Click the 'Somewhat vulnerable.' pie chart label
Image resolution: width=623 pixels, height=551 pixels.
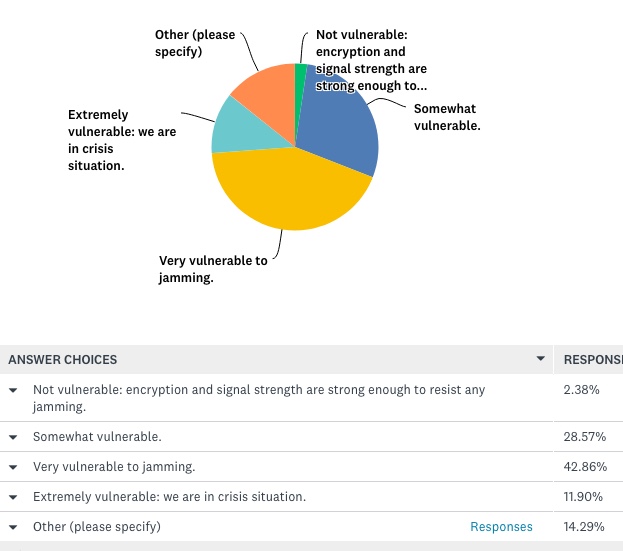tap(447, 117)
